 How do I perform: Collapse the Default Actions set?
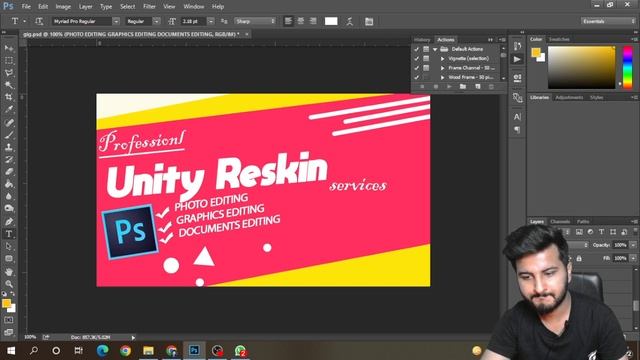click(435, 49)
